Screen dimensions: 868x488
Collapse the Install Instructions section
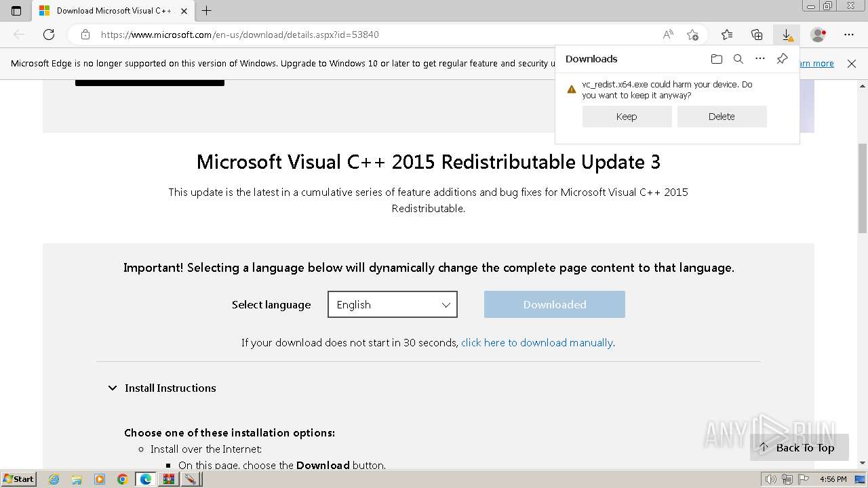[161, 388]
